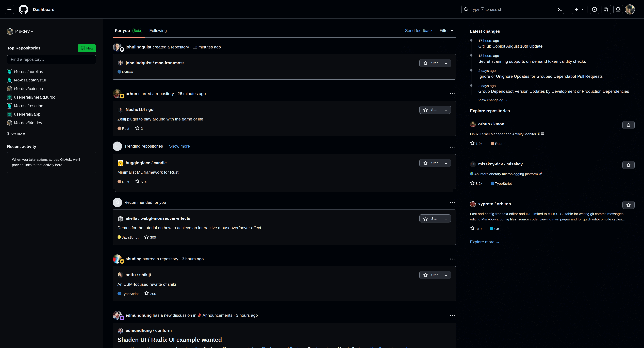Viewport: 644px width, 348px height.
Task: Open options menu for edmundhung discussion
Action: tap(452, 316)
